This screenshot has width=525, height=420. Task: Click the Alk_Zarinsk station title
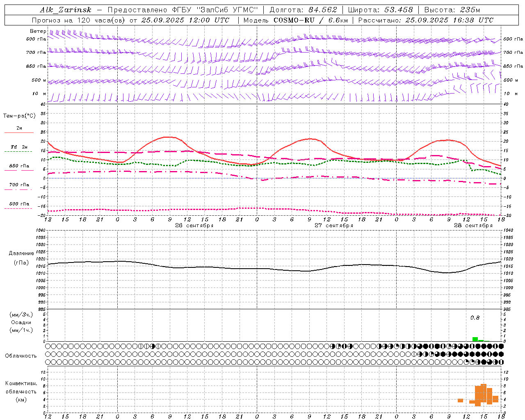(66, 10)
